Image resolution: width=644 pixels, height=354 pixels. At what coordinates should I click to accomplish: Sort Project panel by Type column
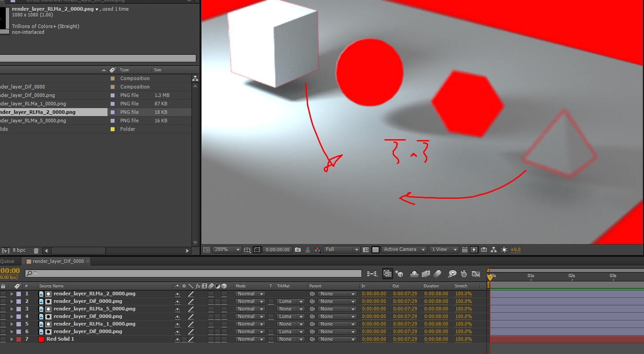click(x=124, y=70)
